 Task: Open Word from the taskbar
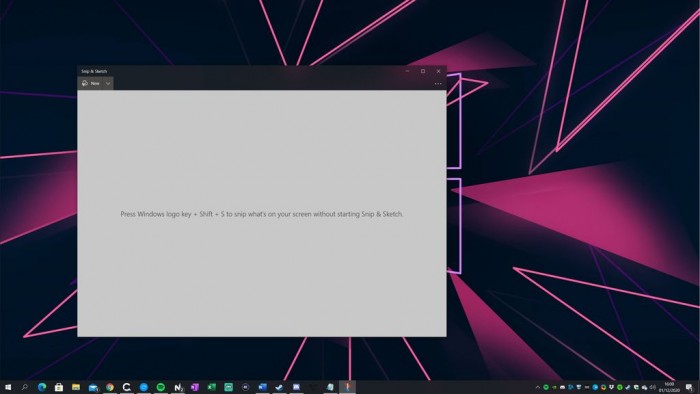pos(262,387)
